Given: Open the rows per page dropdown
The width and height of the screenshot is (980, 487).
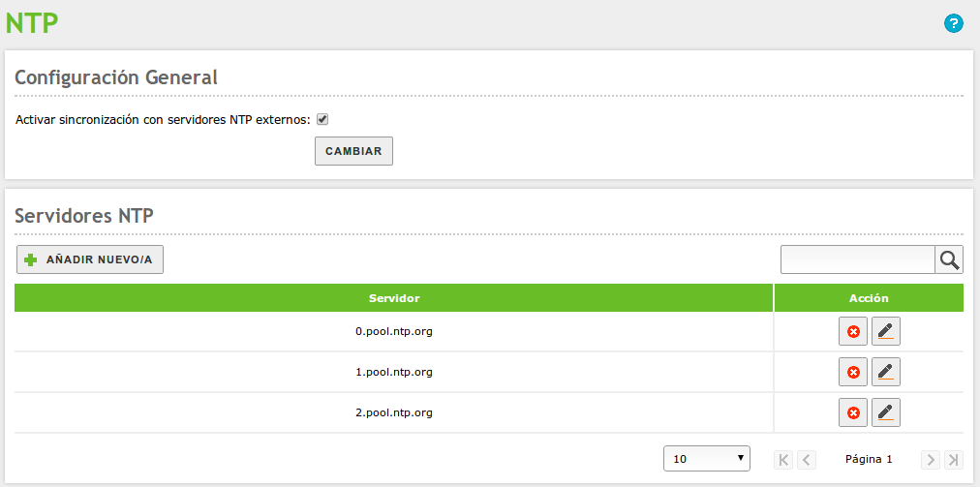Looking at the screenshot, I should click(x=707, y=459).
